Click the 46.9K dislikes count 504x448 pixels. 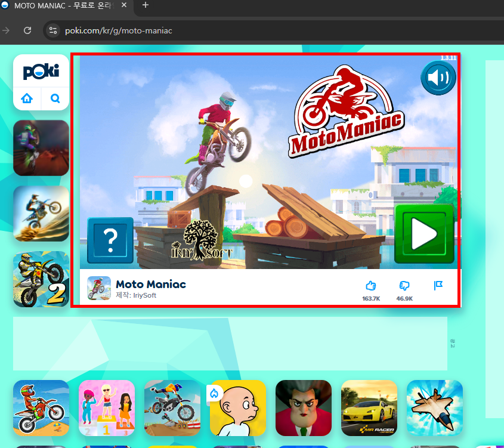pyautogui.click(x=404, y=298)
